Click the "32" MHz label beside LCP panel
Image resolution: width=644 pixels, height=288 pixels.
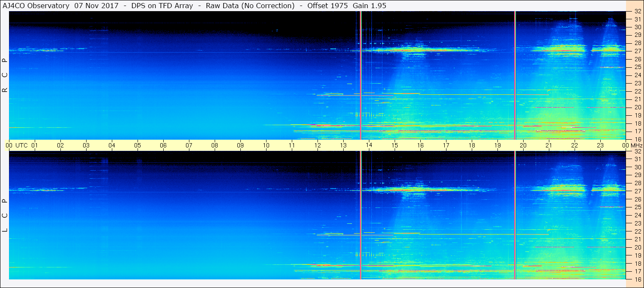coord(638,151)
